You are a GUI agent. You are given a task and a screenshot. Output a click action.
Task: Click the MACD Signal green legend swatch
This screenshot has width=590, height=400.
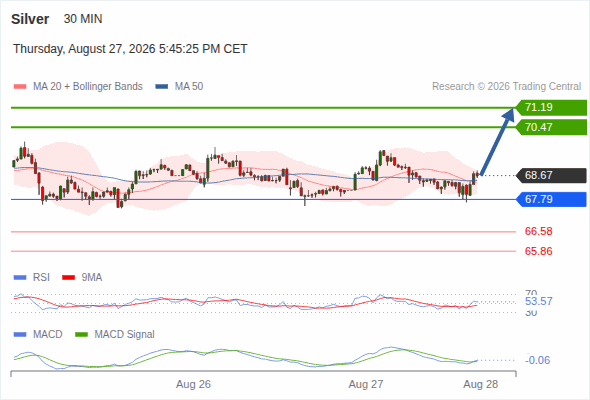pyautogui.click(x=81, y=335)
